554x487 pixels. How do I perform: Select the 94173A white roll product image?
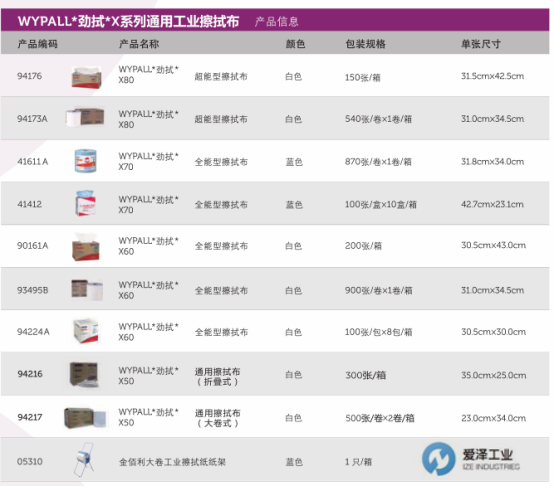[x=85, y=117]
